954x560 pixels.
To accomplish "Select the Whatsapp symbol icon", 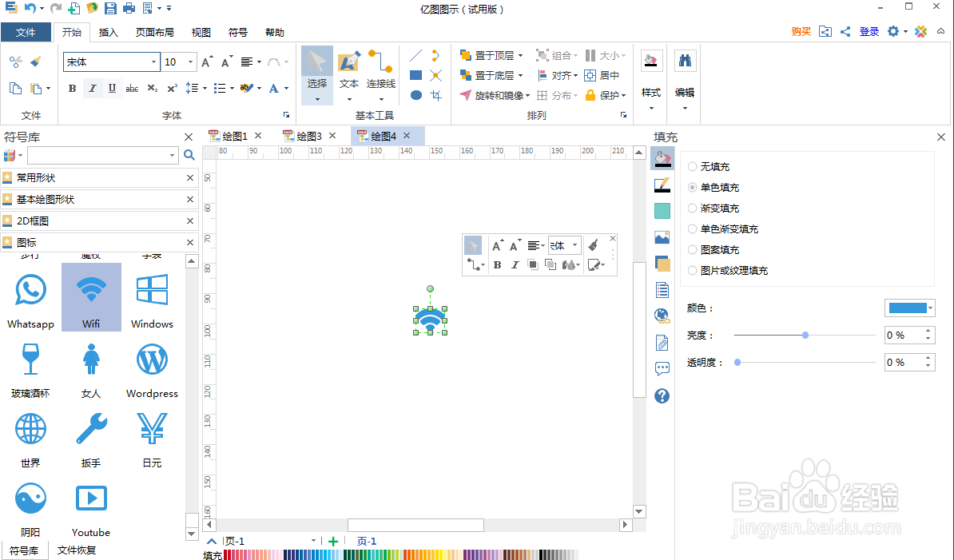I will (x=30, y=290).
